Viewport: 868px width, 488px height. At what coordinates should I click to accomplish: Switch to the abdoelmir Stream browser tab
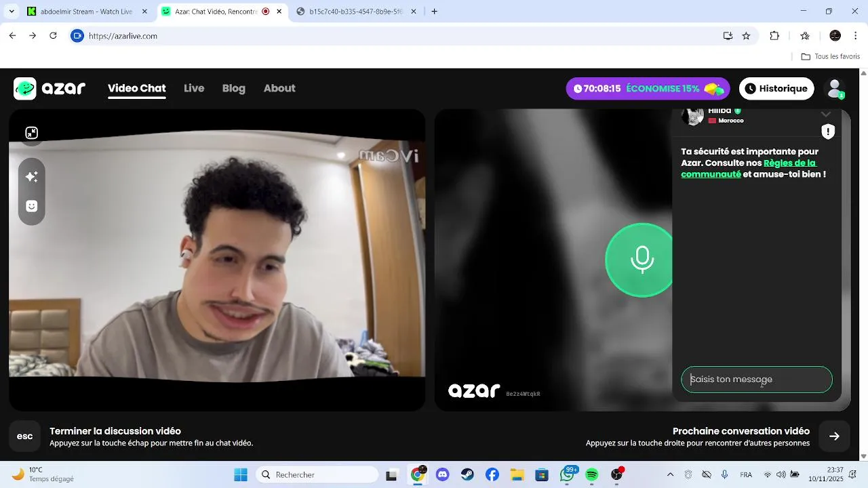pyautogui.click(x=87, y=12)
